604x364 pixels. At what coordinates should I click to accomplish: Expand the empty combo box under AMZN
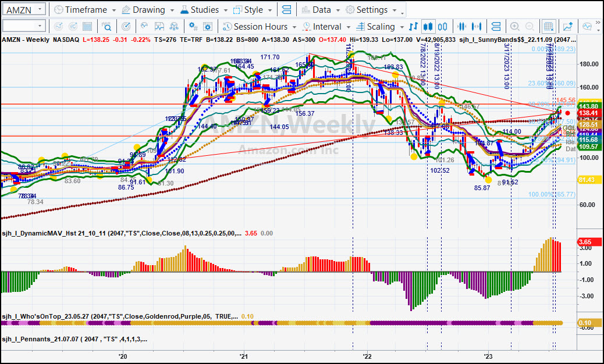click(40, 27)
